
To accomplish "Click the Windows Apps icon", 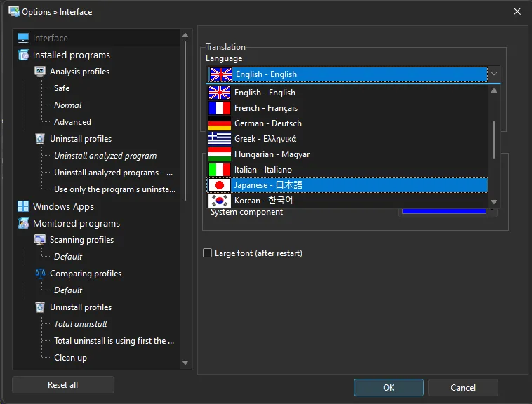I will (23, 206).
